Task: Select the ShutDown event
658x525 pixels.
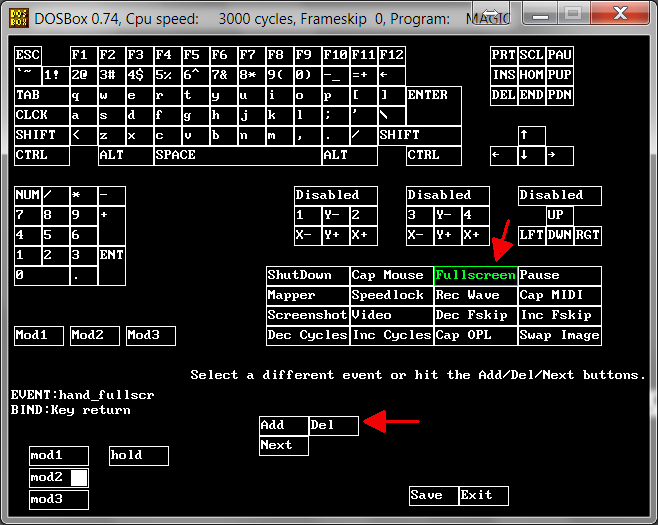Action: pyautogui.click(x=308, y=276)
